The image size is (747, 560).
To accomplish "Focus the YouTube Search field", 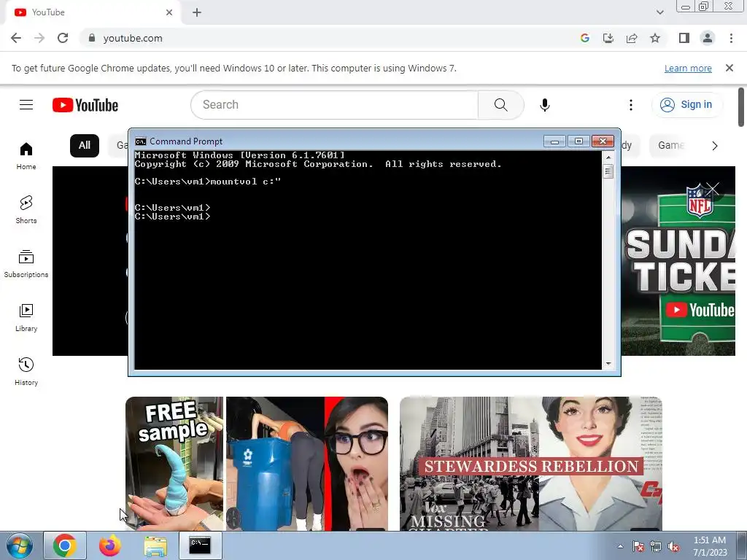I will tap(334, 105).
